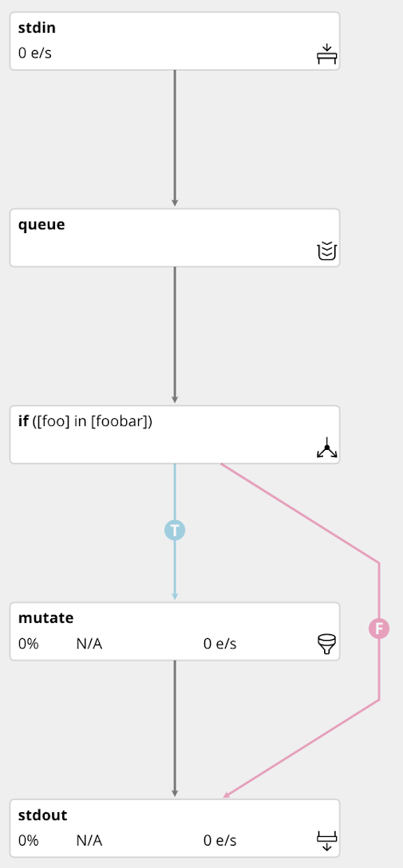403x868 pixels.
Task: Click mutate's 0 e/s event rate
Action: [x=219, y=644]
